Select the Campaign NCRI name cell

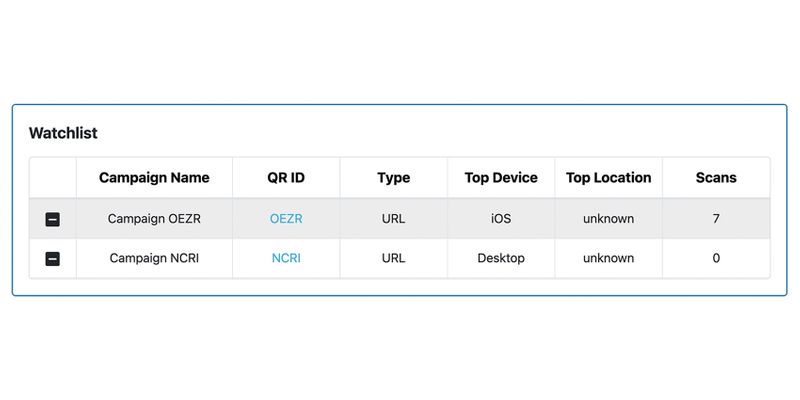pos(154,258)
